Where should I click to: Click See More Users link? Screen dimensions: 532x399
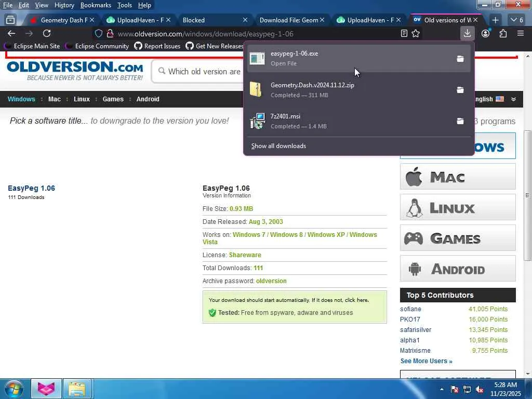click(x=426, y=361)
